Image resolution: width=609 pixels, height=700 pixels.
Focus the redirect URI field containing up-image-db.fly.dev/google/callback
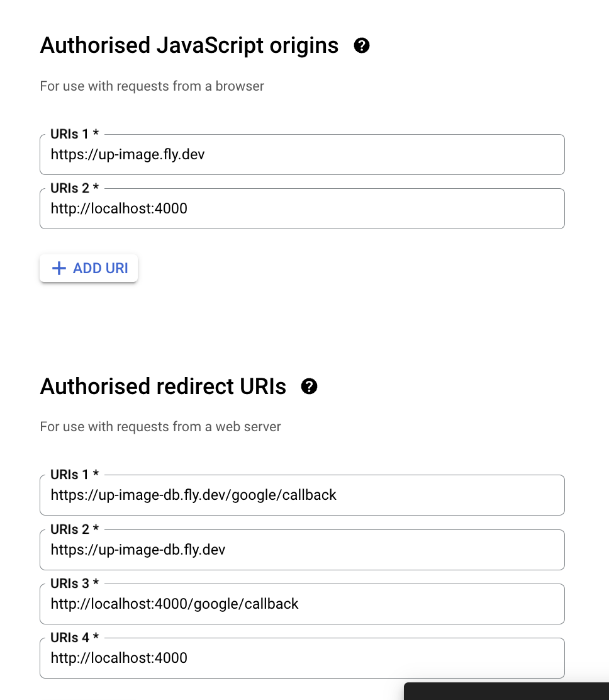point(302,495)
